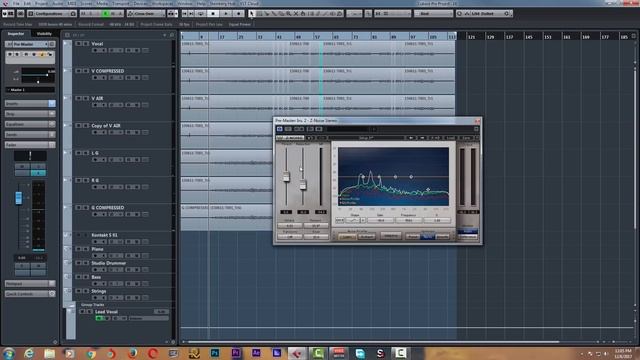The image size is (640, 360).
Task: Click the Z-Noise EQ Frequency value field
Action: [x=408, y=220]
